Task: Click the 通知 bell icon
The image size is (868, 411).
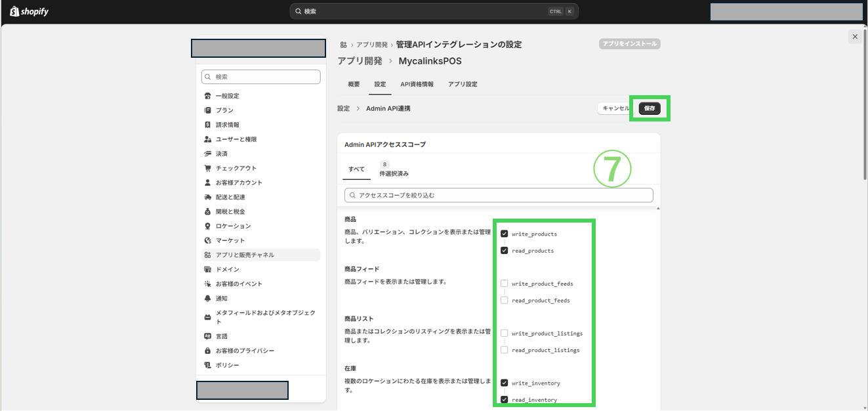Action: [208, 298]
